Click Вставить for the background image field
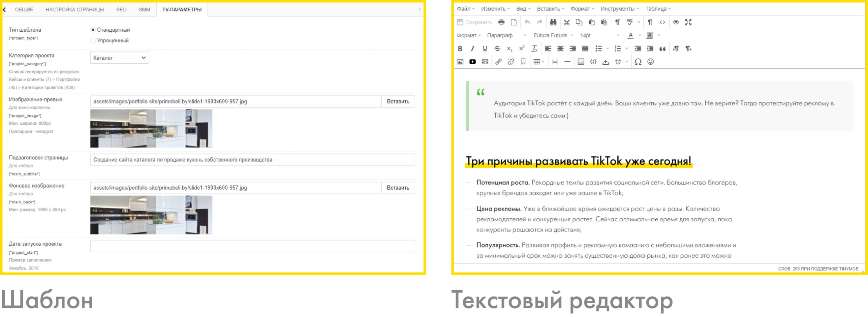The width and height of the screenshot is (868, 317). click(398, 188)
